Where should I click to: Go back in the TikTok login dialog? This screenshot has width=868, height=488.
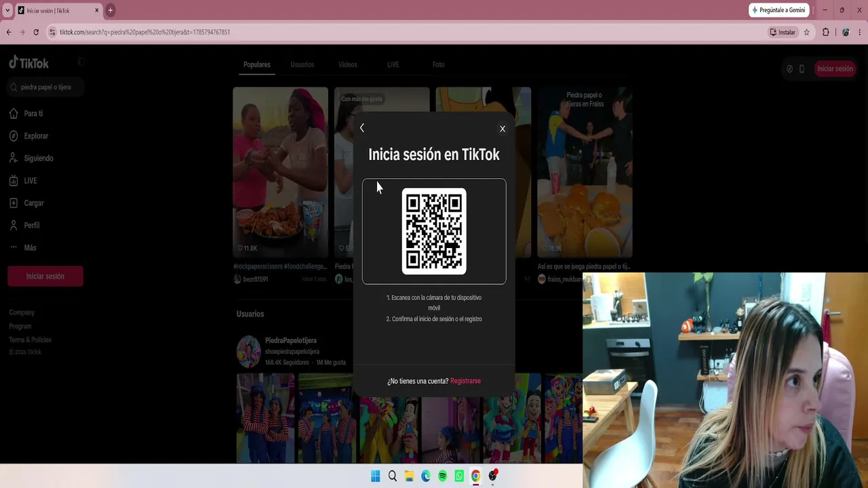tap(362, 128)
